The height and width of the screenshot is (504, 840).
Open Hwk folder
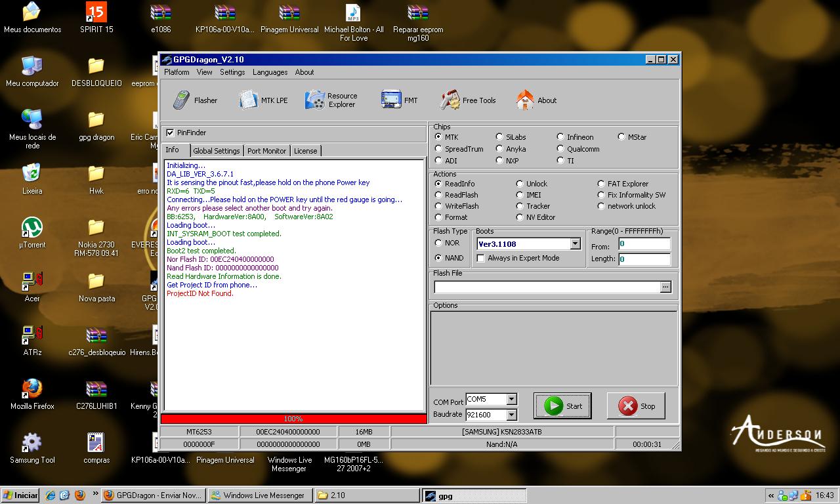click(96, 180)
